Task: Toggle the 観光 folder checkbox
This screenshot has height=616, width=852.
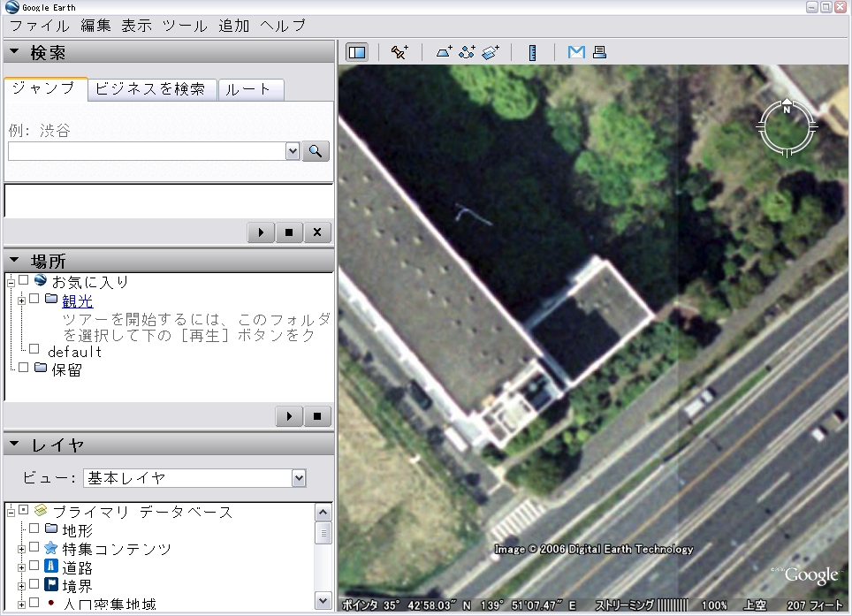Action: (34, 299)
